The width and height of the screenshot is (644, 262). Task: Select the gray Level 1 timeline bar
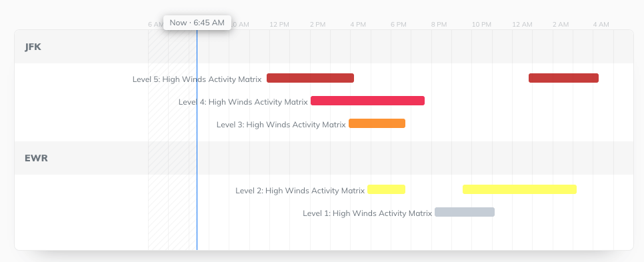click(465, 212)
